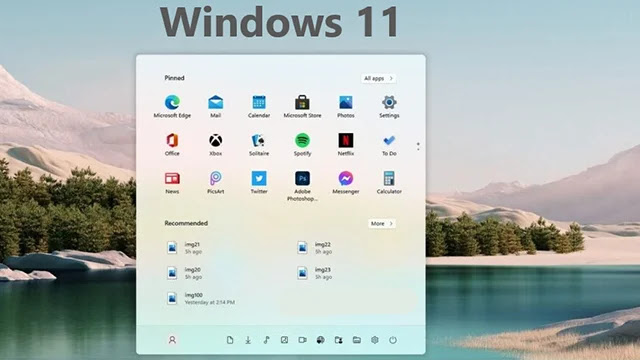The width and height of the screenshot is (640, 360).
Task: Start the Solitaire game
Action: [x=259, y=144]
